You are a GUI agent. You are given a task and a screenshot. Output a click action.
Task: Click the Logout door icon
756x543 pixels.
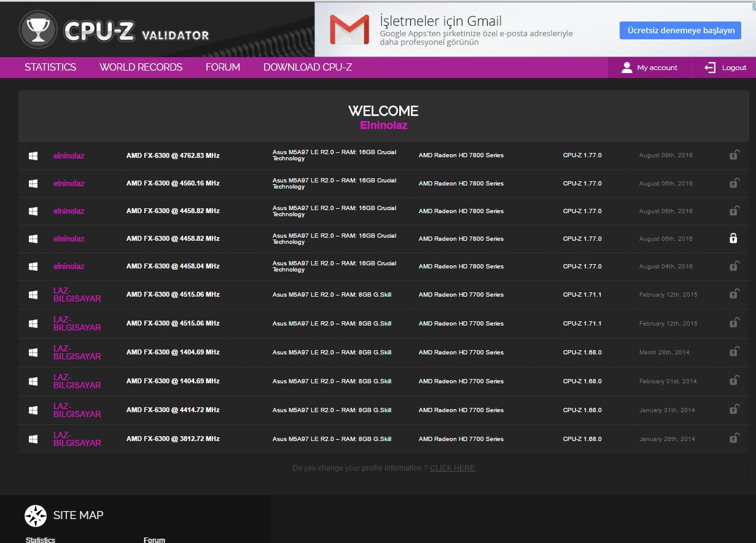[711, 68]
